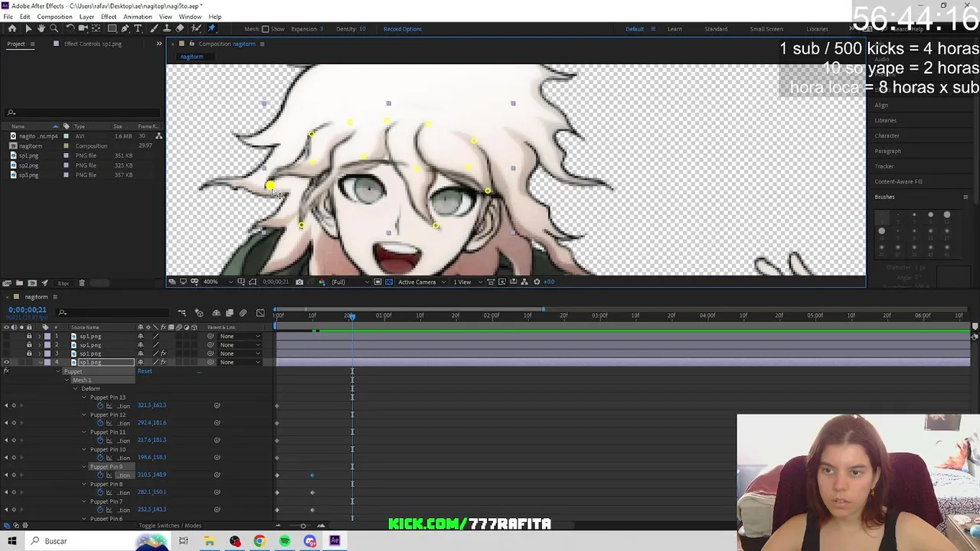Select the Brush tool
The image size is (980, 551).
point(154,28)
